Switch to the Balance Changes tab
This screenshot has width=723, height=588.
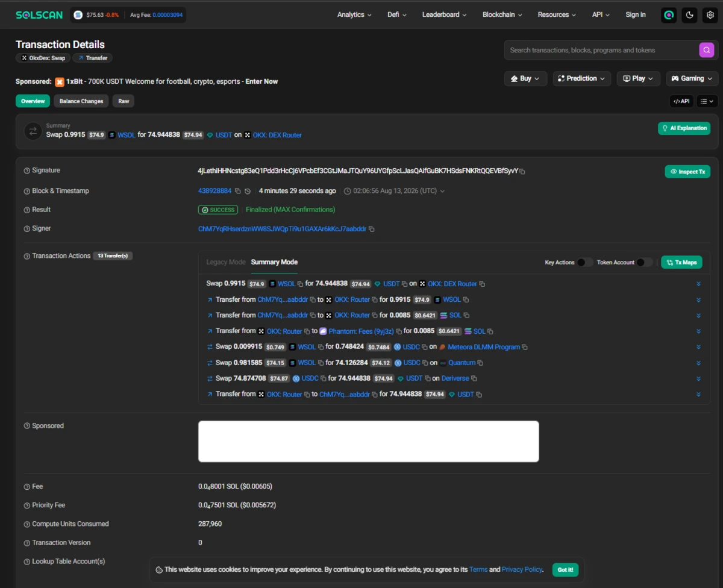(81, 101)
